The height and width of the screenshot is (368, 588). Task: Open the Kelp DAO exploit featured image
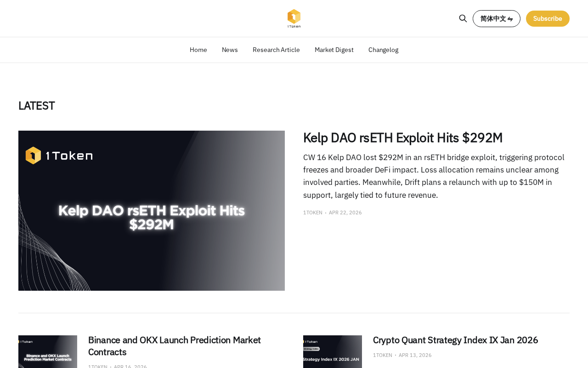[x=152, y=211]
